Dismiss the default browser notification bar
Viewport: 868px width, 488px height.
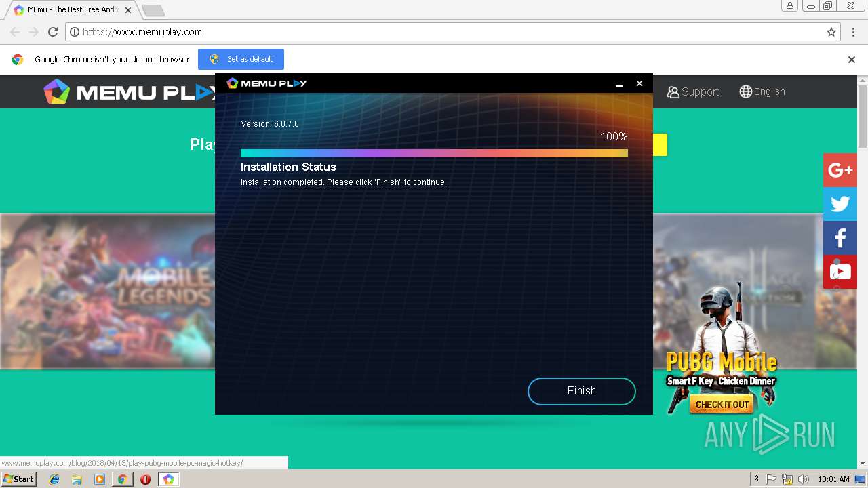[852, 60]
